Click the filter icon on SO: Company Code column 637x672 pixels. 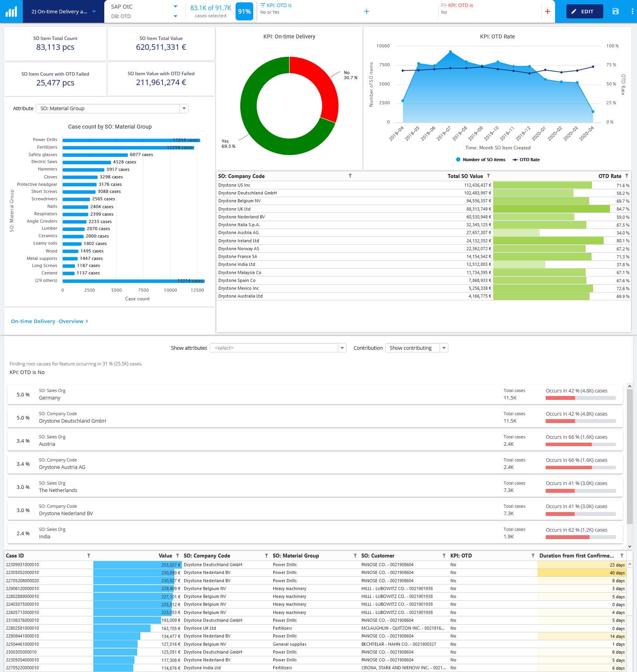point(350,176)
